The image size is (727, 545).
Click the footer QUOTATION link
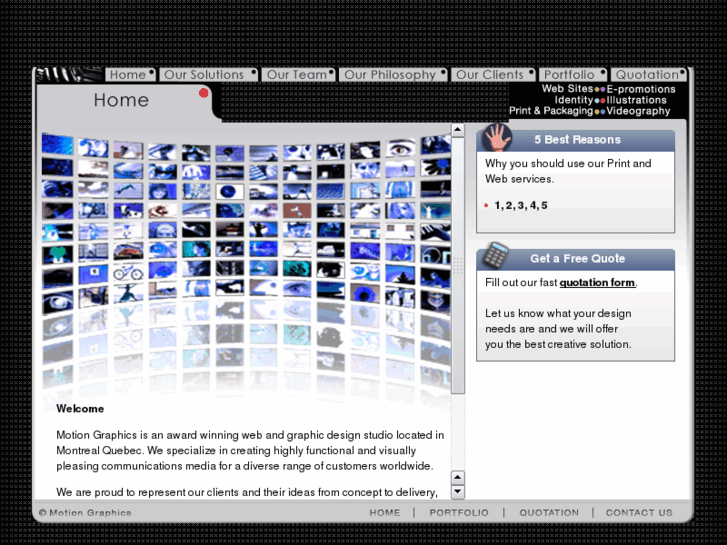(549, 513)
